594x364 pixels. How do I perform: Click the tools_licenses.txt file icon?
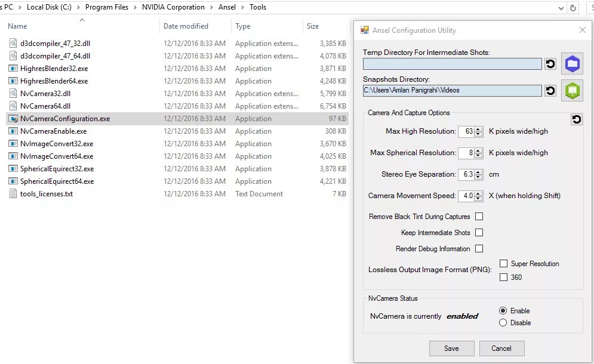click(x=13, y=193)
